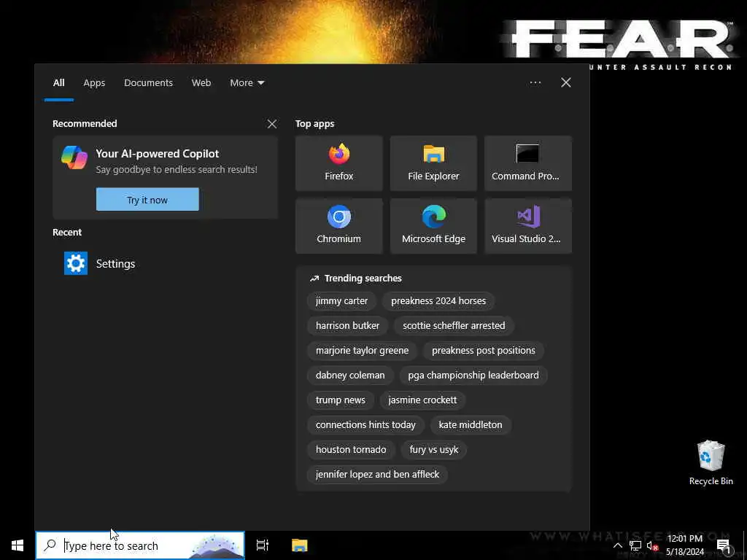Launch Microsoft Edge tile
This screenshot has height=560, width=747.
(433, 226)
